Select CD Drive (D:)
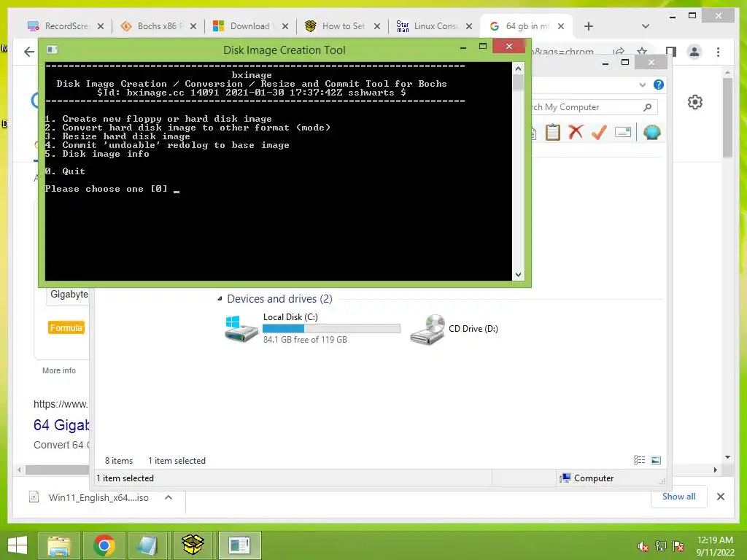Screen dimensions: 747x560 455,329
